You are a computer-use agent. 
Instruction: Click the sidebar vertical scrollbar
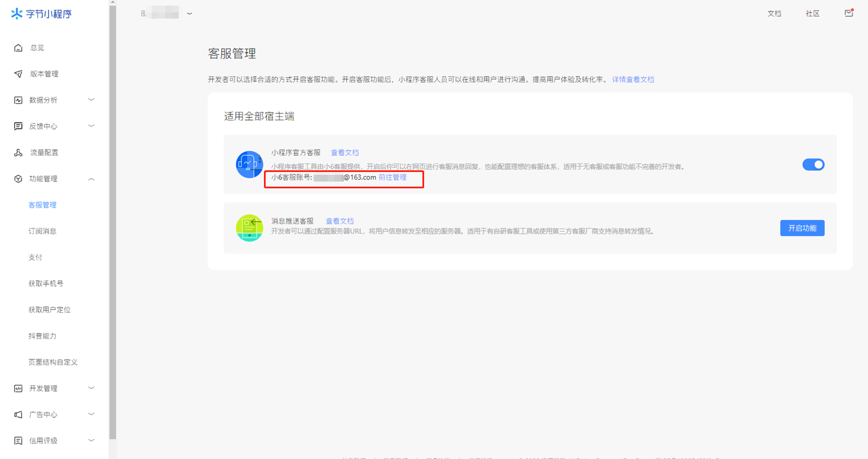tap(113, 223)
